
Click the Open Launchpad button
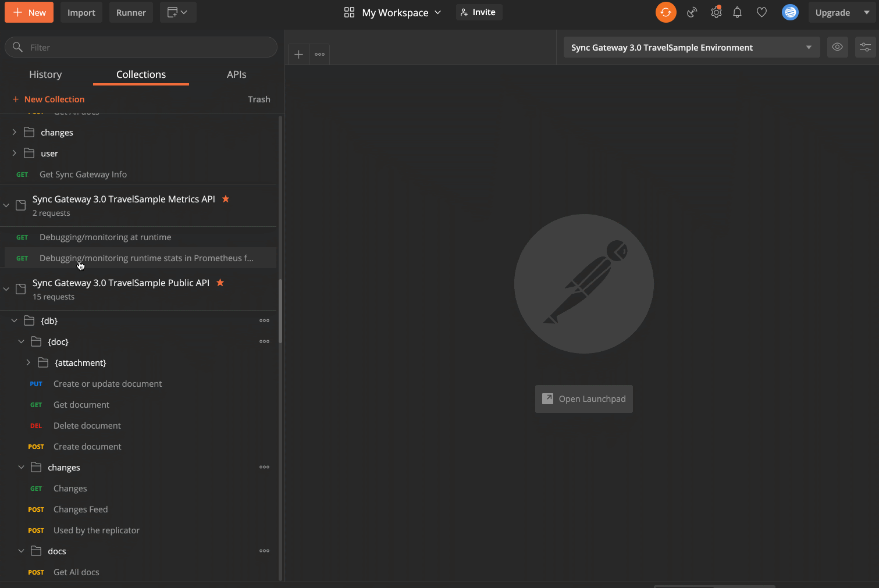pos(583,399)
